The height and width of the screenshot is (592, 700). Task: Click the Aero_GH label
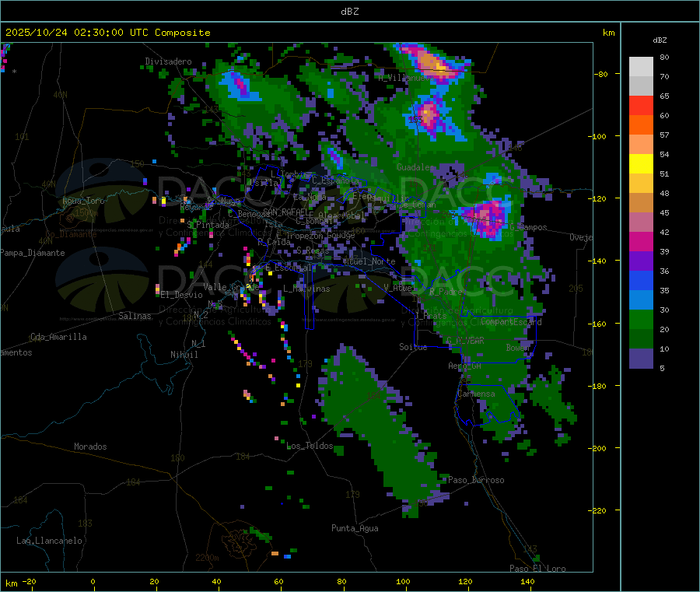coord(465,366)
